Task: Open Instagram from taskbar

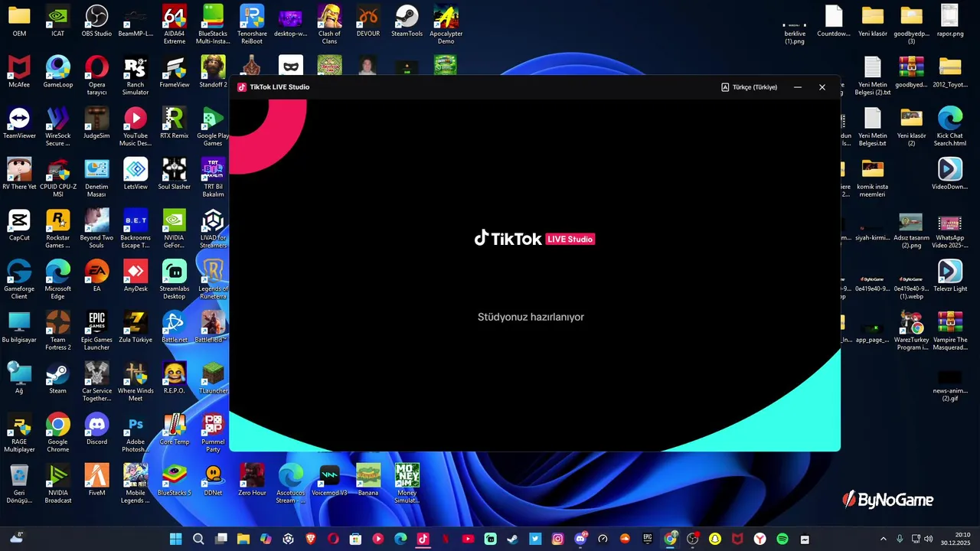Action: (557, 539)
